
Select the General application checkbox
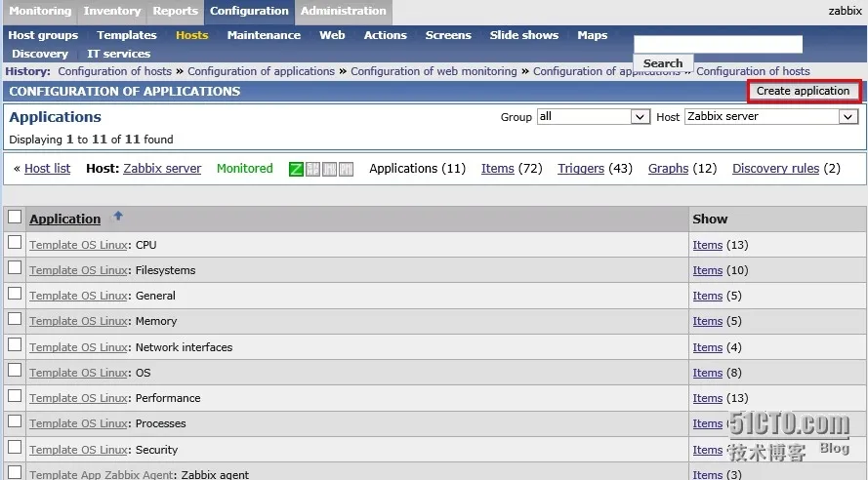pos(15,293)
